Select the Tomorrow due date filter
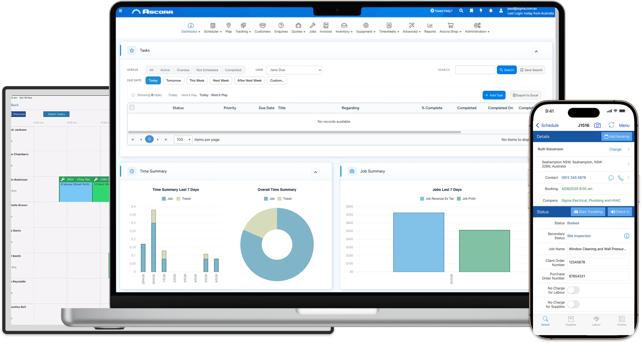The image size is (644, 343). tap(174, 81)
